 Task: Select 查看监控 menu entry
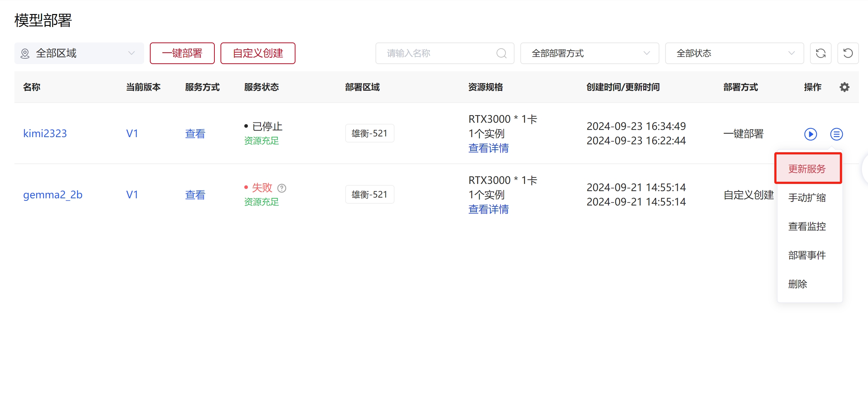(x=807, y=226)
